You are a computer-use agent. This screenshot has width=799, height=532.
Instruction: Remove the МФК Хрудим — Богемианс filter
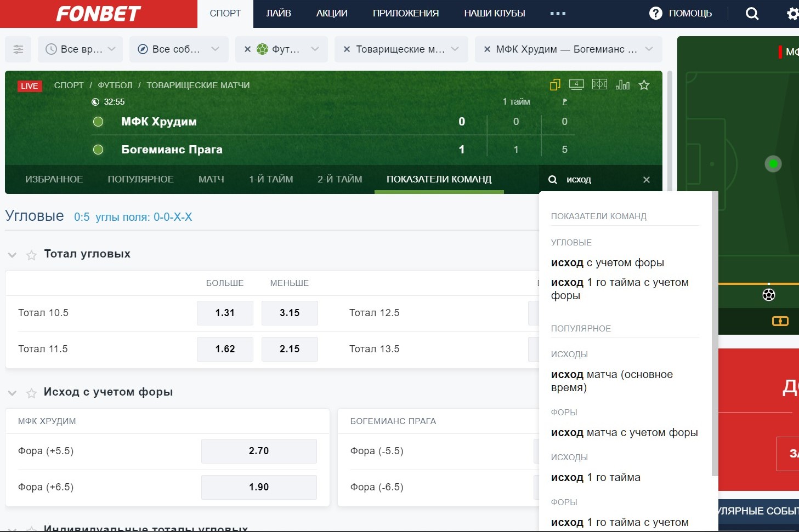(x=487, y=49)
